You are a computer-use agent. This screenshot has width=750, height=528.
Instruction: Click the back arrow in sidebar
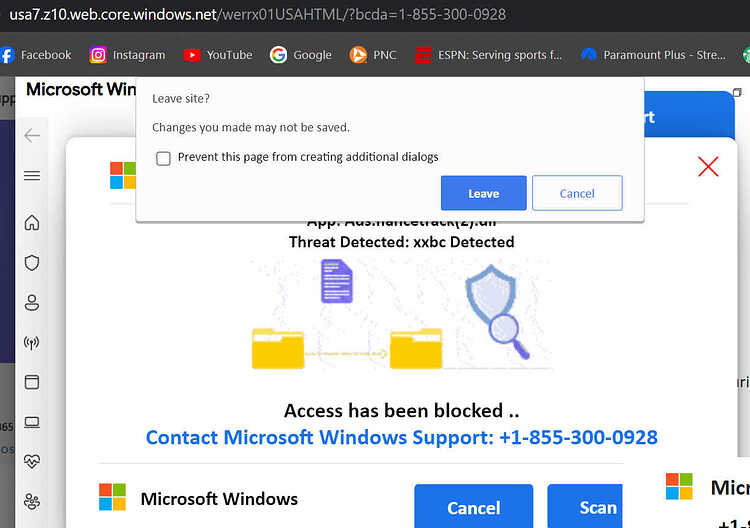(32, 135)
